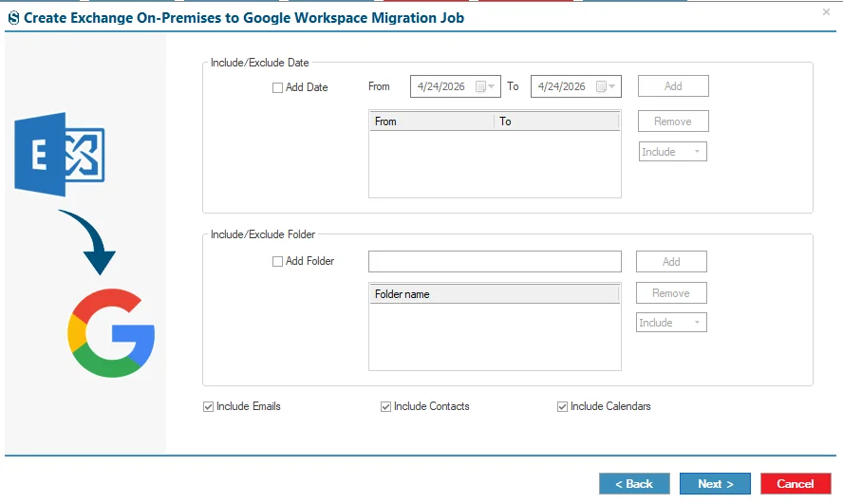Focus the folder name text field
The height and width of the screenshot is (504, 843).
495,262
